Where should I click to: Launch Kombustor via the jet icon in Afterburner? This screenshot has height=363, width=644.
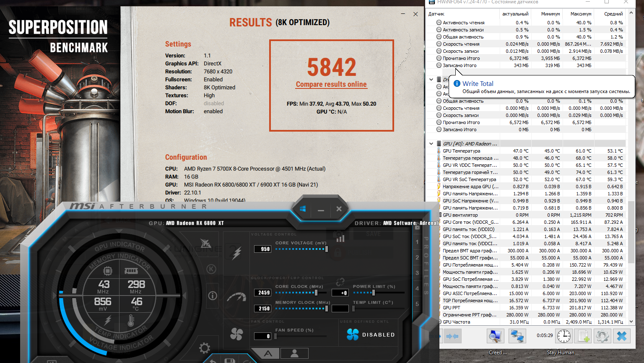[x=205, y=243]
